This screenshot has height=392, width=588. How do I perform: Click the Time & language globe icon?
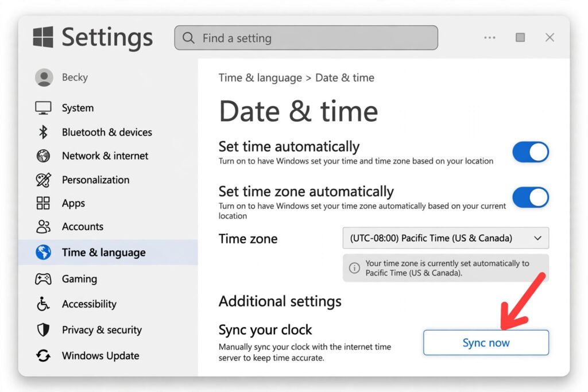tap(43, 252)
